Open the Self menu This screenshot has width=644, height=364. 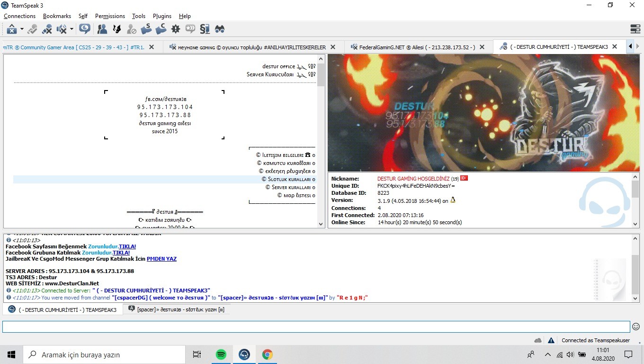pyautogui.click(x=83, y=16)
